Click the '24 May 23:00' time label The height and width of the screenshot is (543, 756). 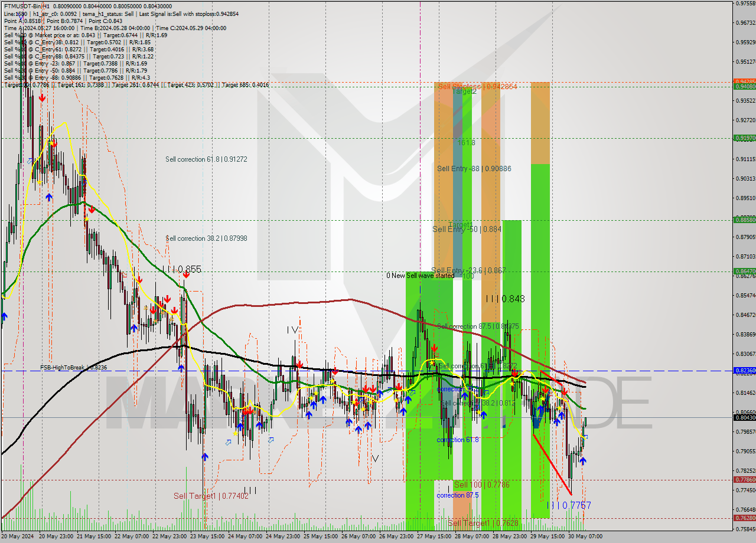pyautogui.click(x=283, y=537)
